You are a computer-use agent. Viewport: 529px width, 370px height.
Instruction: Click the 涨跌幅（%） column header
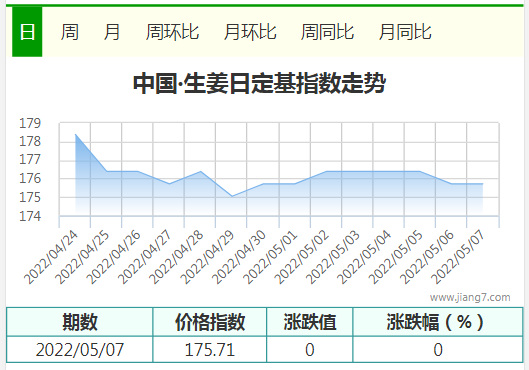[438, 322]
